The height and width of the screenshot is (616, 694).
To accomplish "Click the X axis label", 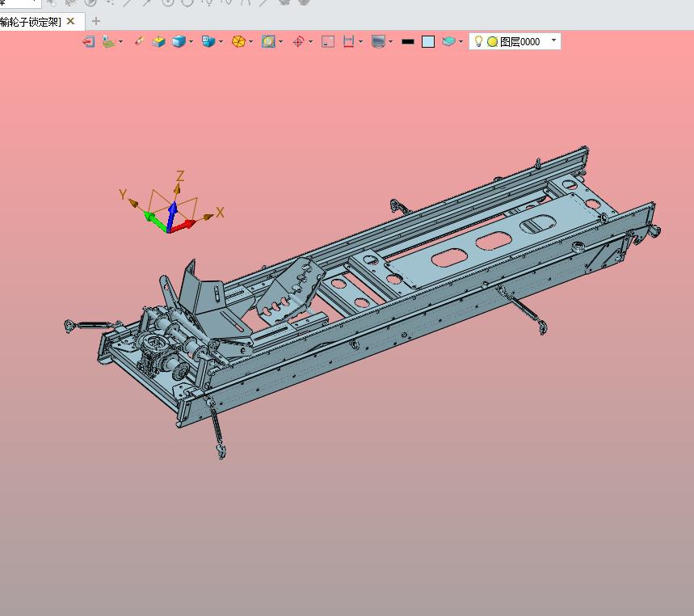I will coord(220,213).
